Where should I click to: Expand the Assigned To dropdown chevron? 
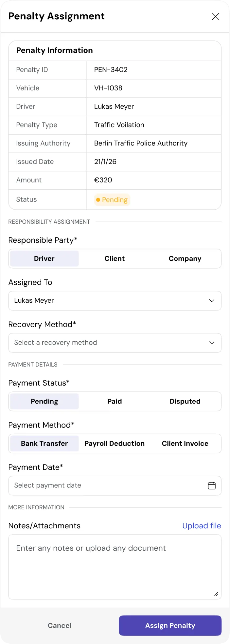coord(212,300)
